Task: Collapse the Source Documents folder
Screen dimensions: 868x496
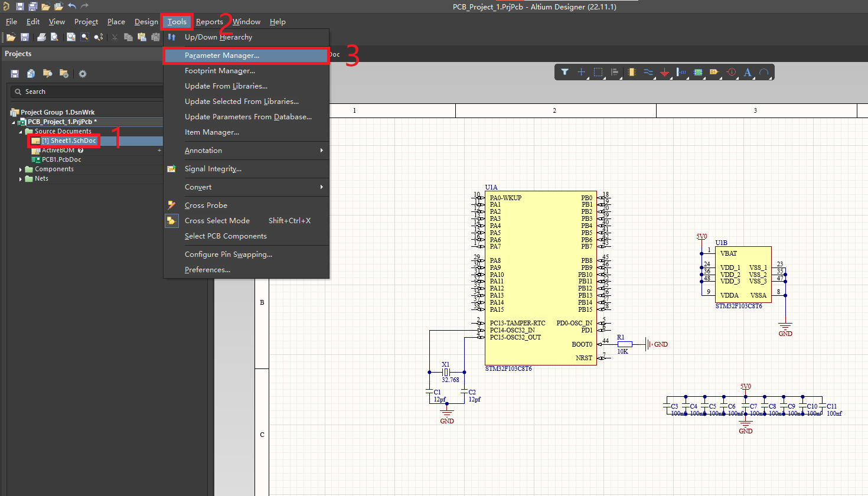Action: 21,132
